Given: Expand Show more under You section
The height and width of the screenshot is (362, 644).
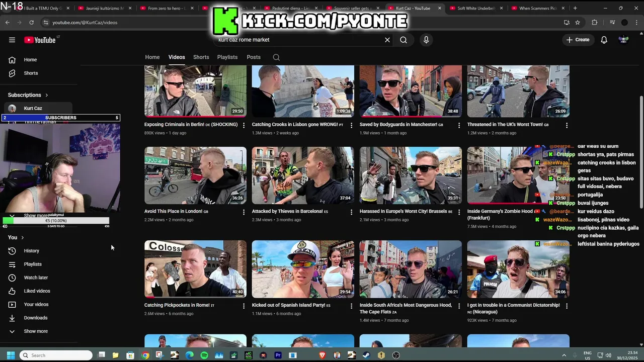Looking at the screenshot, I should tap(36, 331).
